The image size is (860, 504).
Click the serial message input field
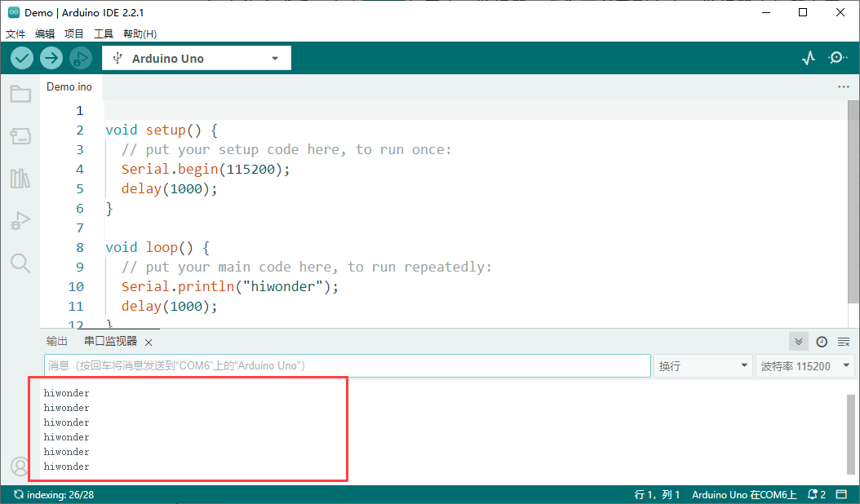pos(347,366)
